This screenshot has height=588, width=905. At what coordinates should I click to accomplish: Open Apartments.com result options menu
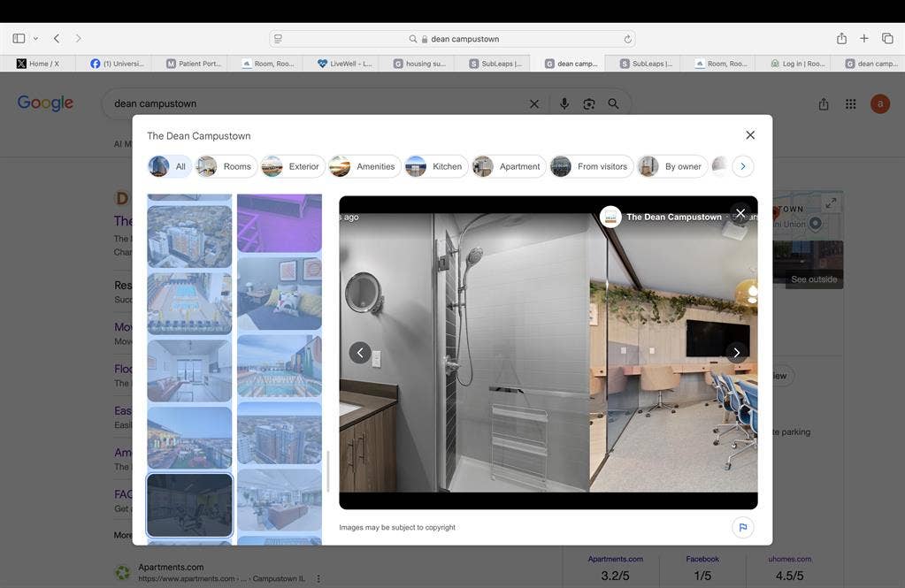[x=318, y=578]
